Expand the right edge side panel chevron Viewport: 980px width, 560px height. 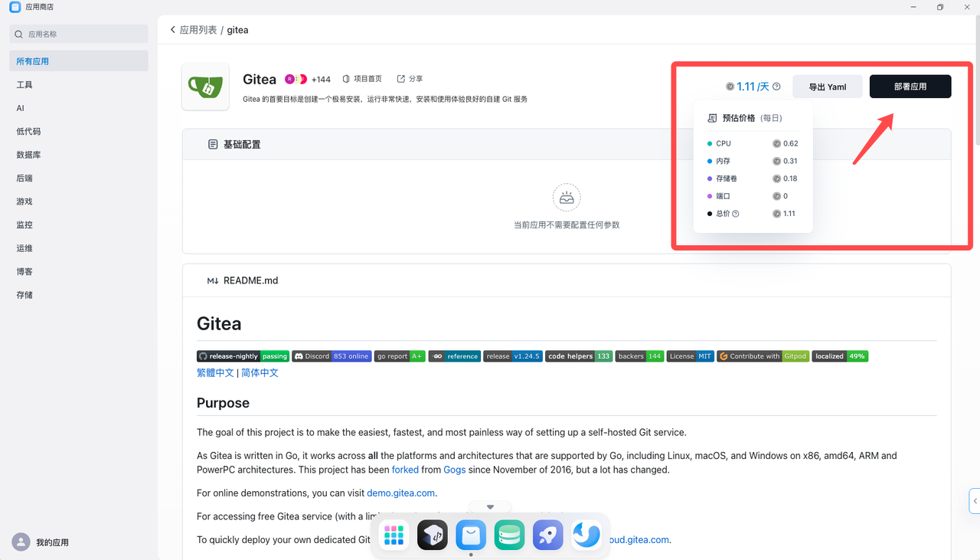coord(975,500)
